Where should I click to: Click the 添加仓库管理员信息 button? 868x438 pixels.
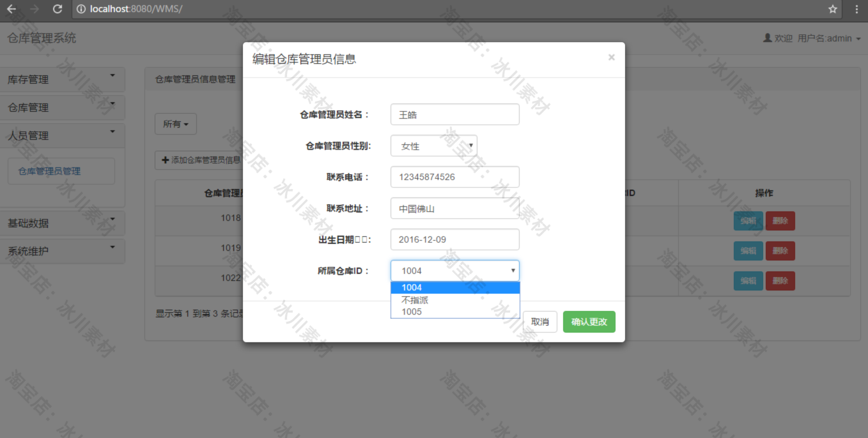click(x=200, y=160)
